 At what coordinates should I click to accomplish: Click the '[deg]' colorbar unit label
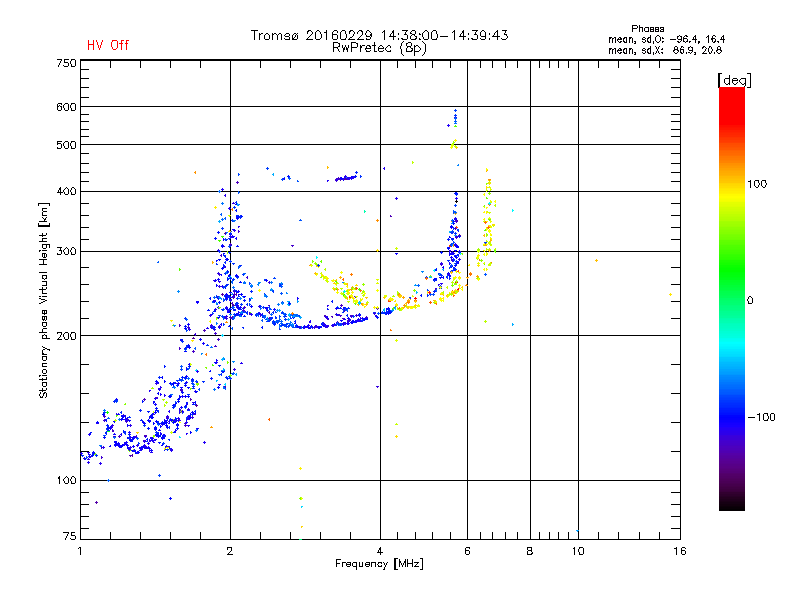(734, 81)
